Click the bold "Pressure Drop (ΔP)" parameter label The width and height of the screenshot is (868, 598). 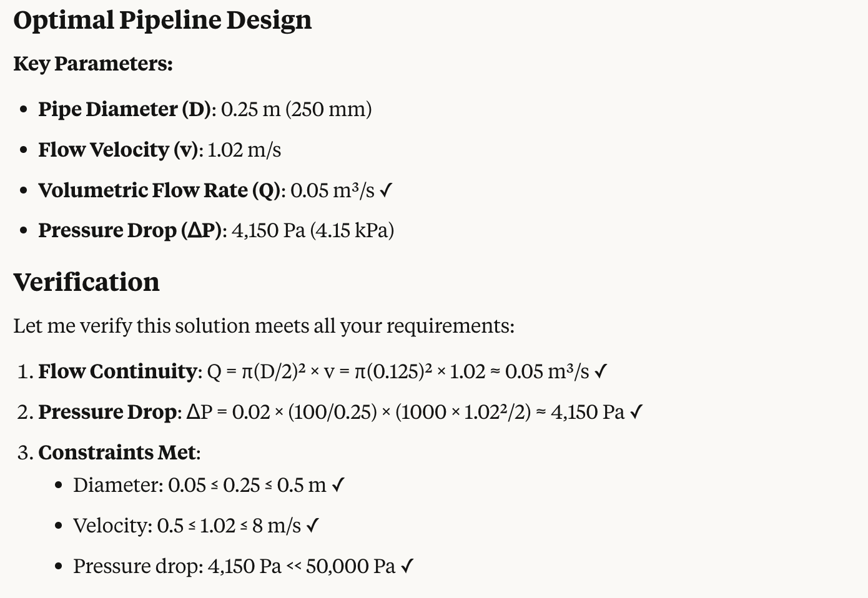(x=130, y=230)
